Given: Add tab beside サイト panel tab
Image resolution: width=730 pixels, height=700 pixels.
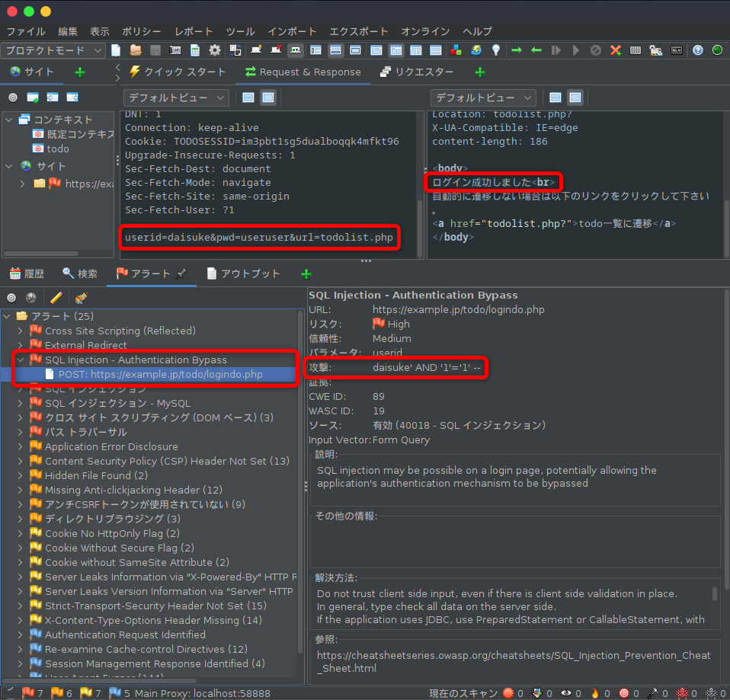Looking at the screenshot, I should point(80,72).
